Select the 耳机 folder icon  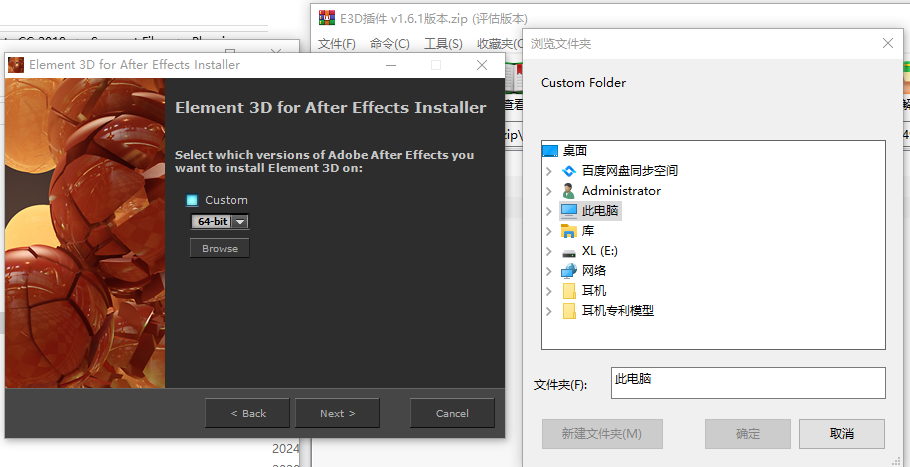pos(569,291)
